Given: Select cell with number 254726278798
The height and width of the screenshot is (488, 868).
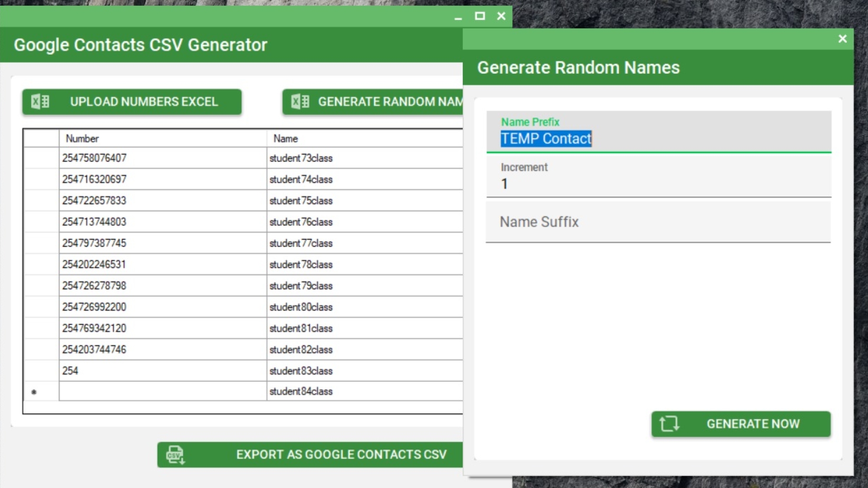Looking at the screenshot, I should click(x=163, y=285).
